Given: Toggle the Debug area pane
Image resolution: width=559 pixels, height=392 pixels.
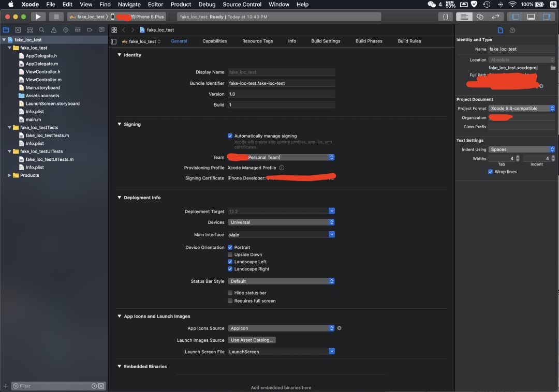Looking at the screenshot, I should [x=531, y=17].
